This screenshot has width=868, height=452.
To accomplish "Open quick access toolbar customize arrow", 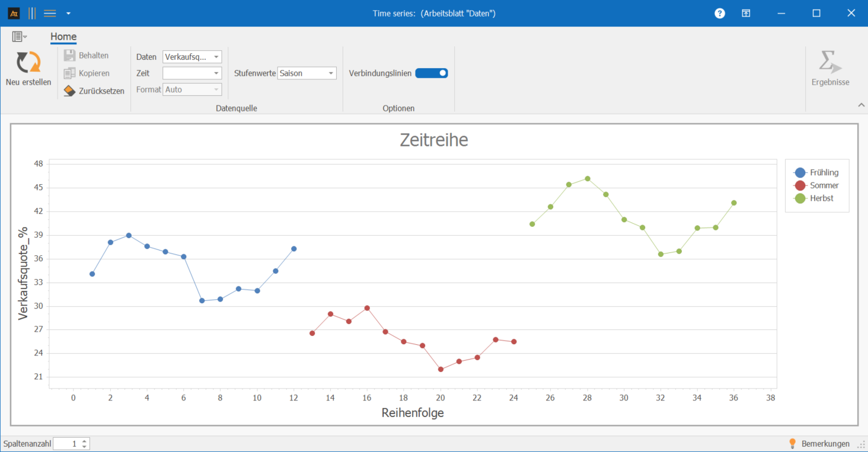I will point(69,14).
